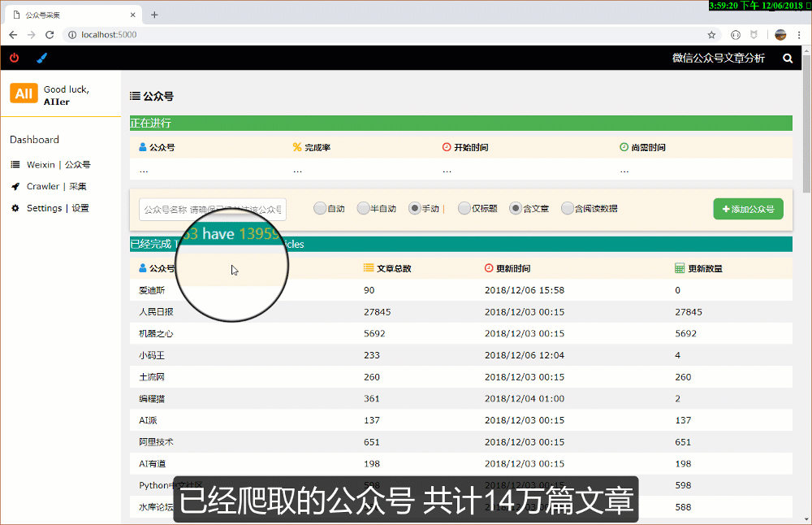812x525 pixels.
Task: Switch to the 公众号采集 browser tab
Action: pyautogui.click(x=72, y=15)
